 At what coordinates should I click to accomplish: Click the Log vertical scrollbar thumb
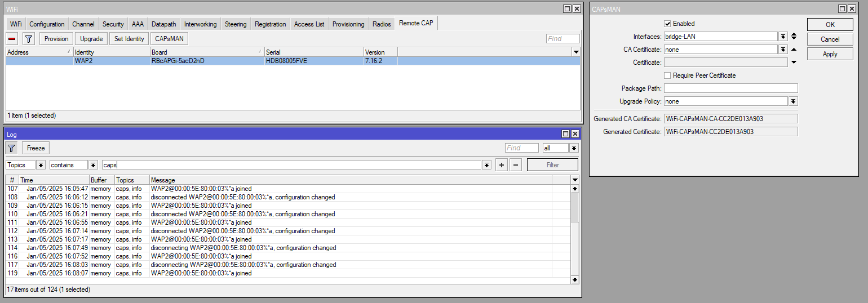[x=575, y=208]
